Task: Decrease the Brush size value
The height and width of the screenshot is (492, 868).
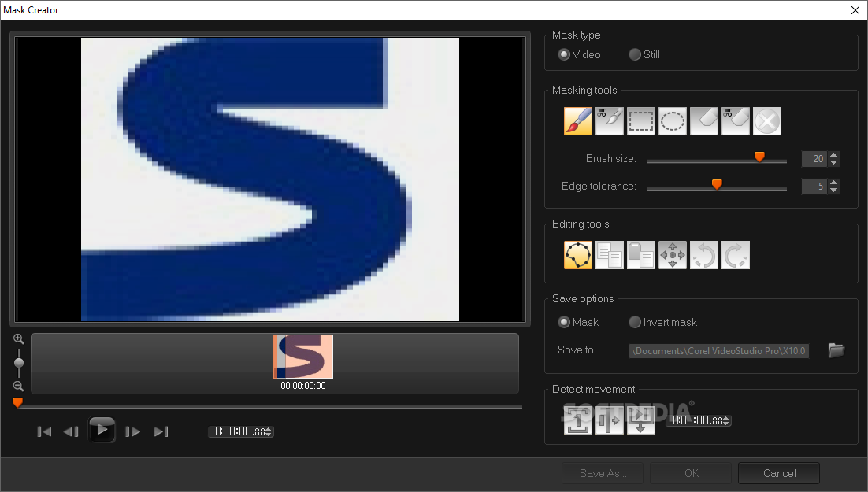Action: tap(833, 163)
